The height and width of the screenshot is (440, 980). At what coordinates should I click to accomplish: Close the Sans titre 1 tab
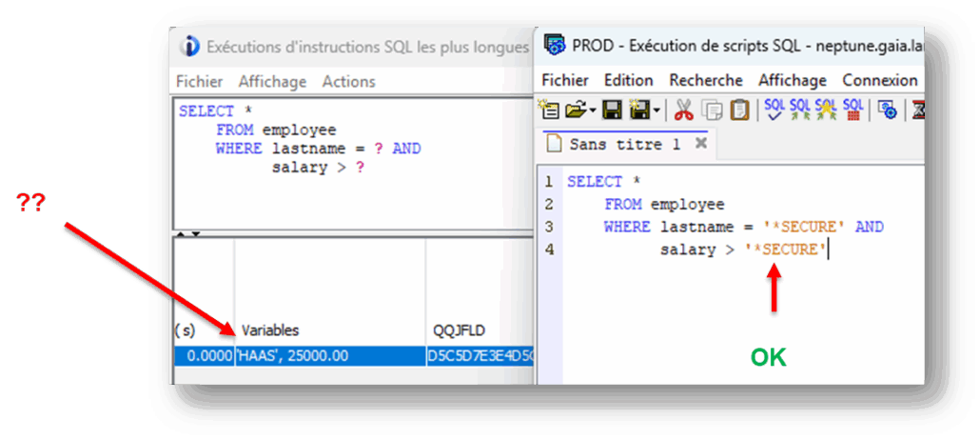(700, 144)
